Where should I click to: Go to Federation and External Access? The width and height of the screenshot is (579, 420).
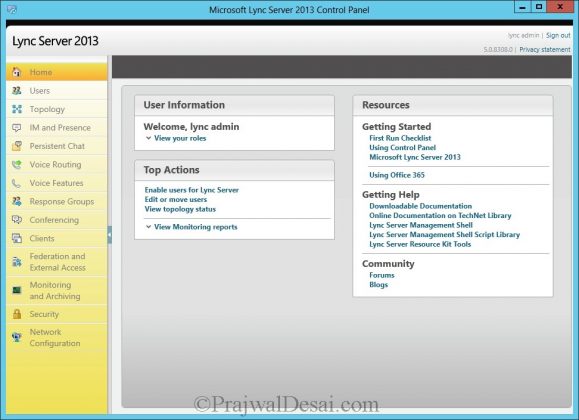[x=57, y=262]
